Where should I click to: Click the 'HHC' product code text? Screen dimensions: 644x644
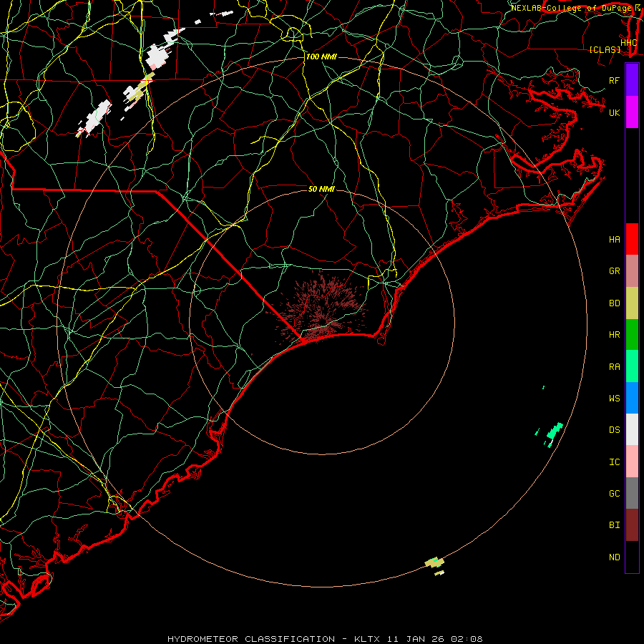[x=629, y=42]
